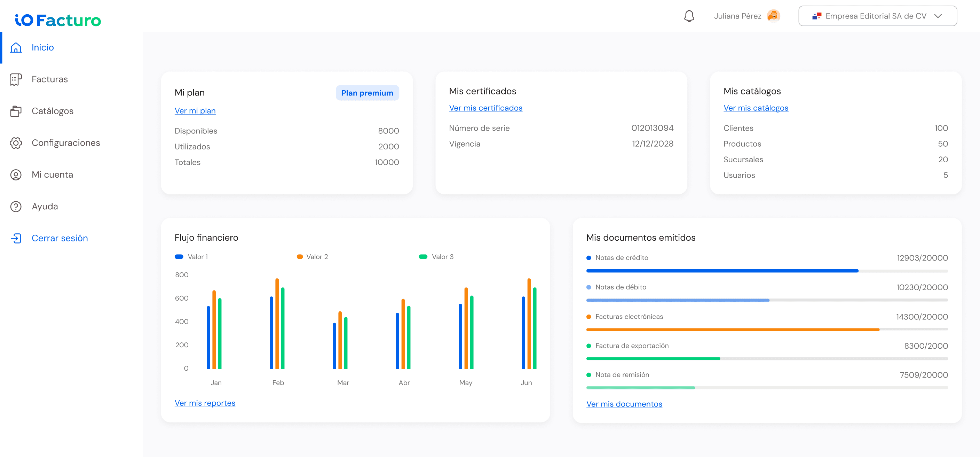Toggle Valor 1 legend item

pos(191,257)
